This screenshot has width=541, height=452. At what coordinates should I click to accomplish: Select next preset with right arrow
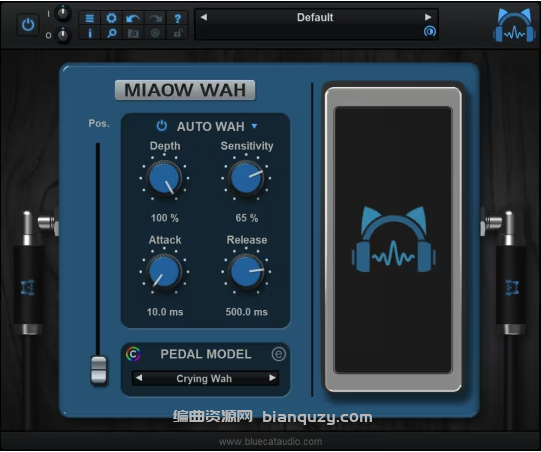click(x=428, y=17)
